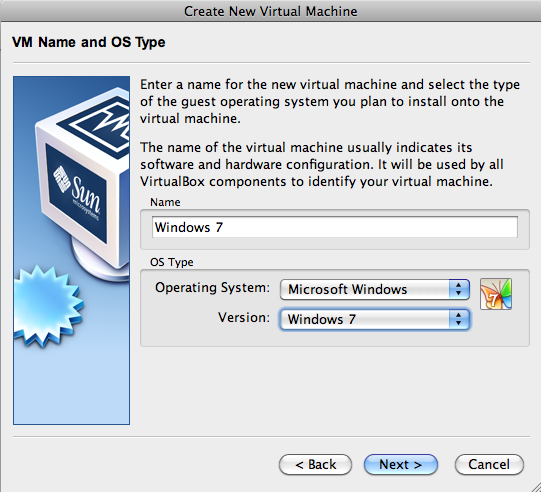541x492 pixels.
Task: Click the Version label text
Action: point(244,317)
